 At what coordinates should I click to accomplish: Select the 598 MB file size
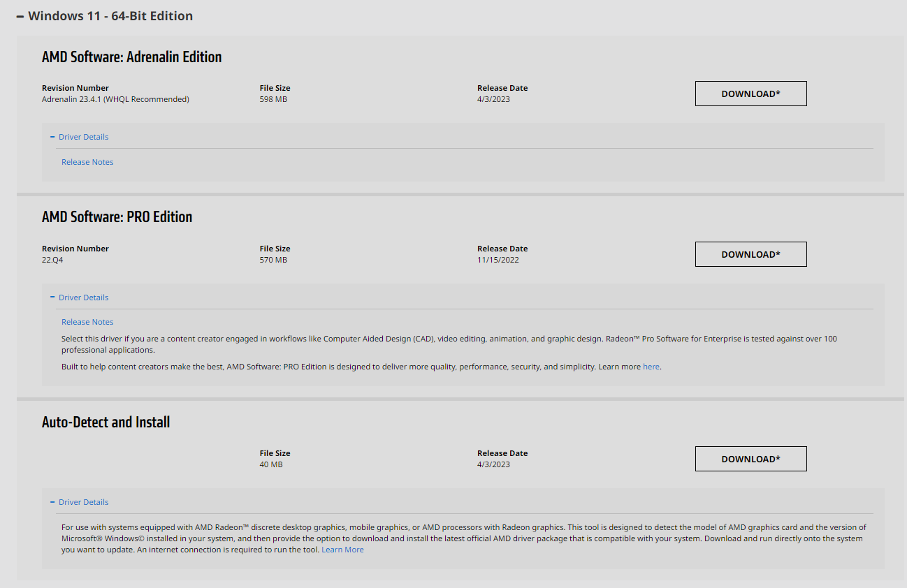click(273, 99)
